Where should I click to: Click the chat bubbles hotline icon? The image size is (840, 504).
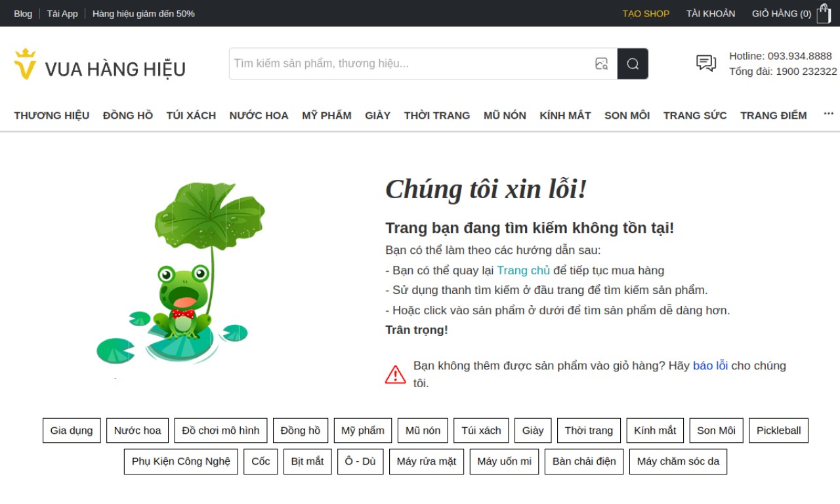click(706, 64)
